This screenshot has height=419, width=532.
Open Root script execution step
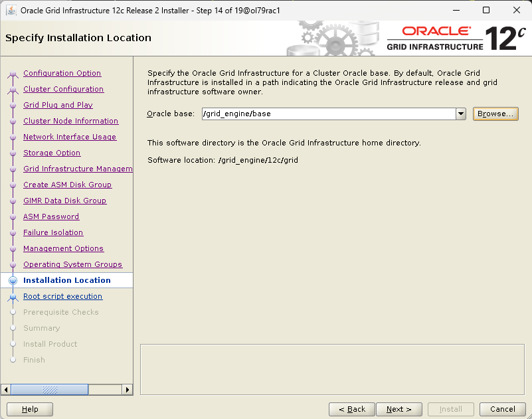tap(63, 296)
